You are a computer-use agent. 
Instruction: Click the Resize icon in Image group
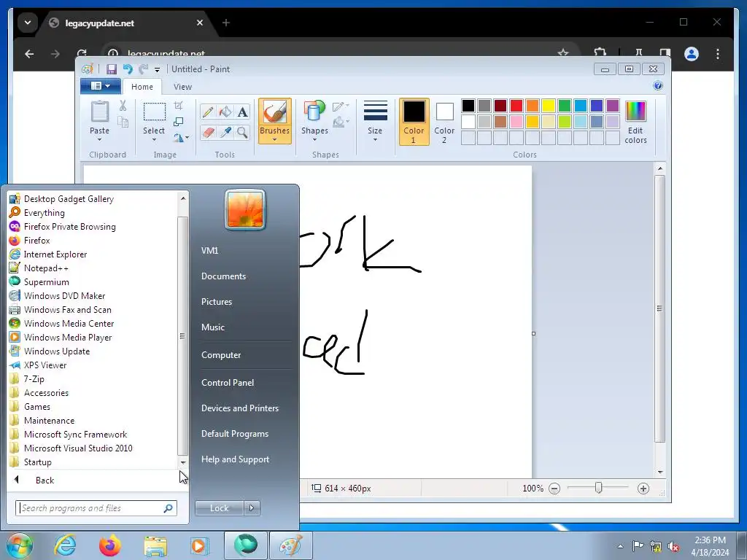pyautogui.click(x=178, y=122)
